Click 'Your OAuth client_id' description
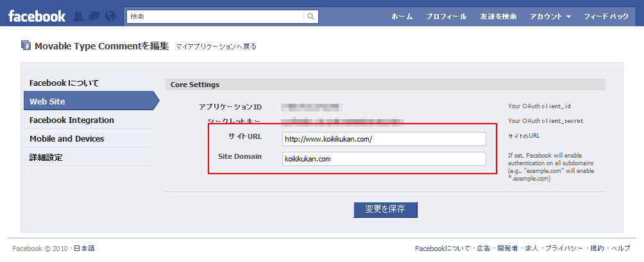 coord(539,106)
